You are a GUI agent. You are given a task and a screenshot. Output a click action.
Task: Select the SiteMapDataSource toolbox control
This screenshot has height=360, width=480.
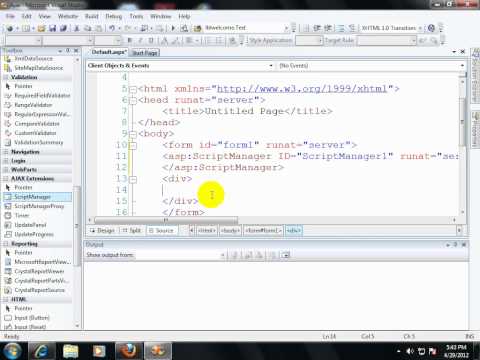[37, 68]
